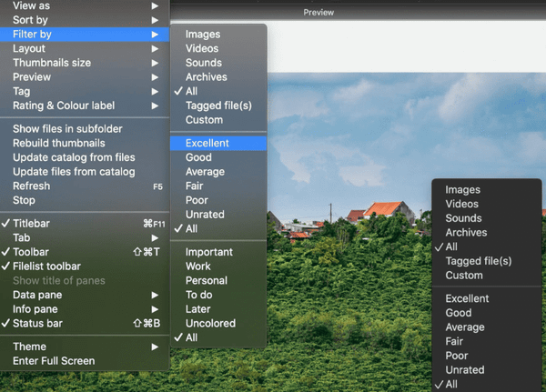Viewport: 546px width, 392px height.
Task: Filter by Tagged file(s) in the Filter by submenu
Action: 218,106
